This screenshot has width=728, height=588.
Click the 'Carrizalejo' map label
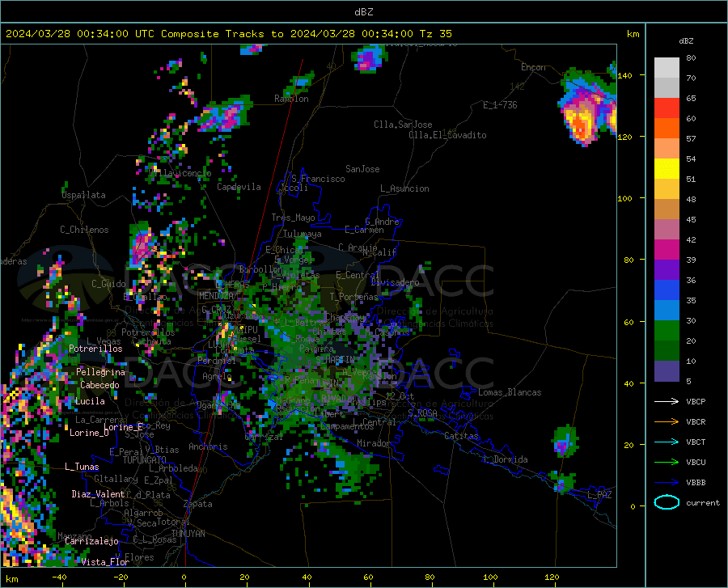click(x=91, y=541)
